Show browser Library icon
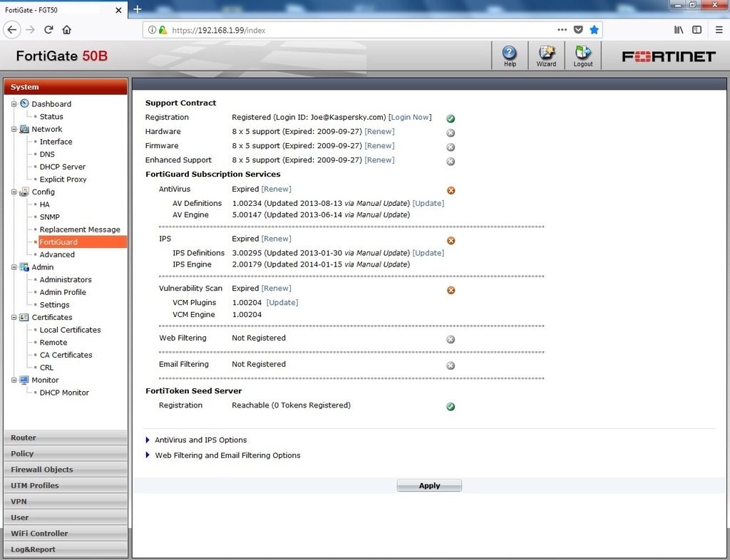730x560 pixels. pos(679,30)
